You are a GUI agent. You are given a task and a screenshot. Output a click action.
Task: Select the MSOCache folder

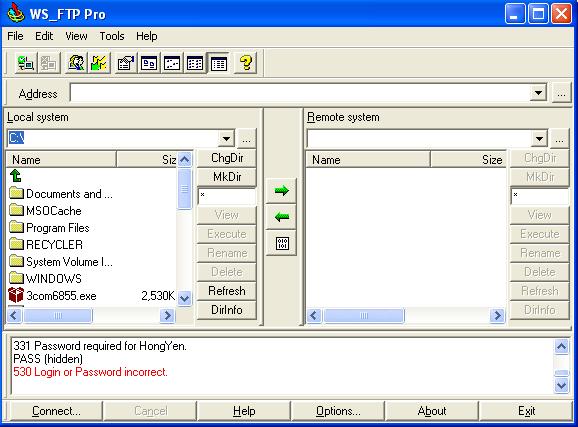[45, 211]
